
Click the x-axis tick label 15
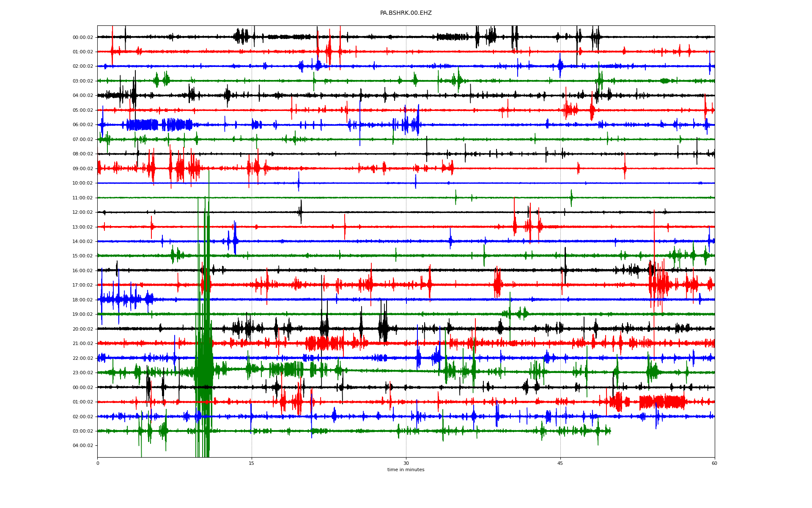click(x=252, y=463)
